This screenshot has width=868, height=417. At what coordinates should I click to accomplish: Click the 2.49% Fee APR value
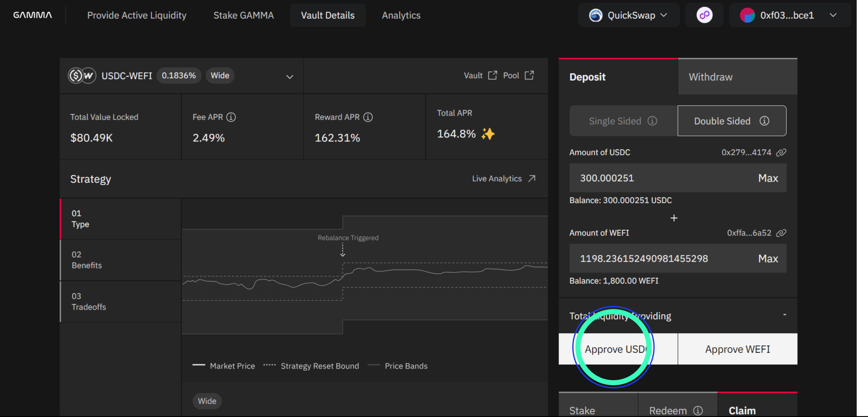point(209,138)
